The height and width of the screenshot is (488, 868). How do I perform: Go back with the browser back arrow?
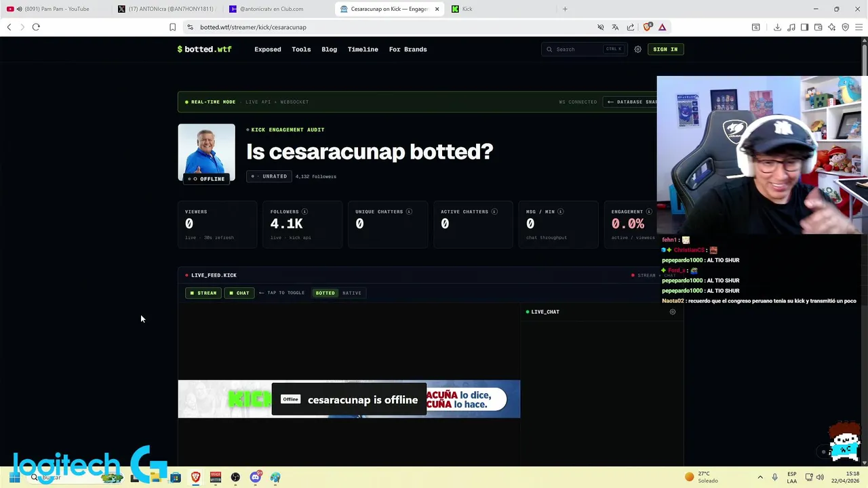click(x=9, y=27)
